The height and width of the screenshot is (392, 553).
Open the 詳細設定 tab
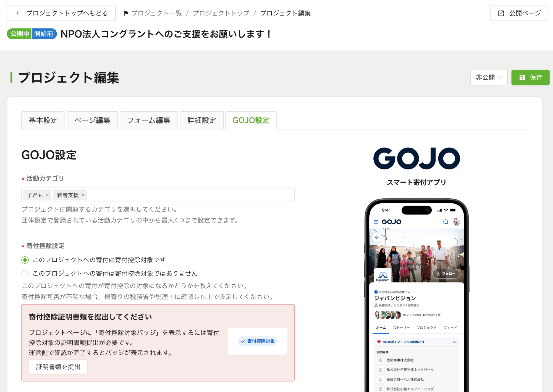click(x=202, y=120)
